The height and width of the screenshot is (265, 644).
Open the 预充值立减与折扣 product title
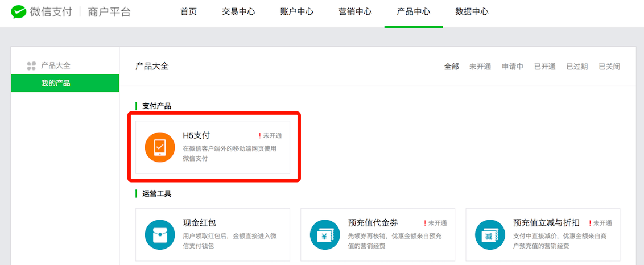pyautogui.click(x=546, y=223)
